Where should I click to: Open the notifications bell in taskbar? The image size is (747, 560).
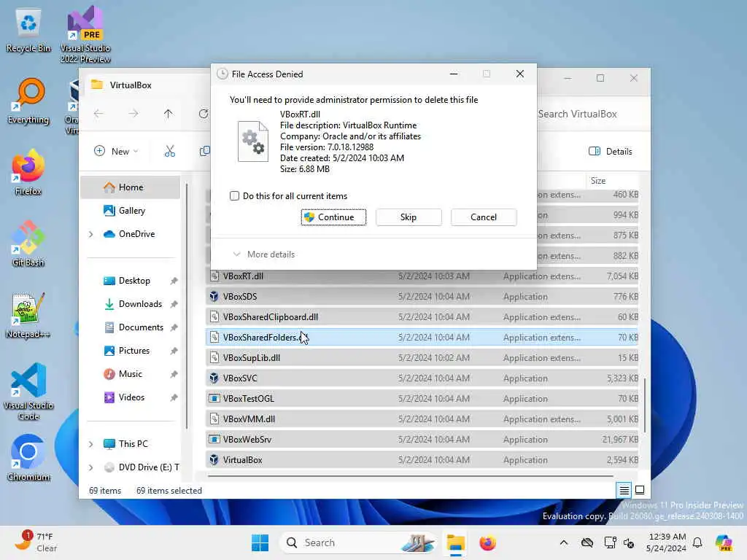pyautogui.click(x=697, y=542)
